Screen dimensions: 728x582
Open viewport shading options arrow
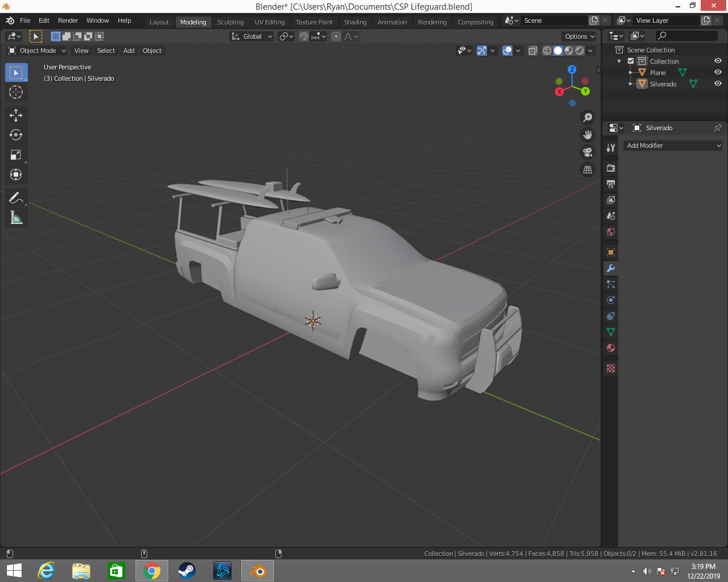591,51
